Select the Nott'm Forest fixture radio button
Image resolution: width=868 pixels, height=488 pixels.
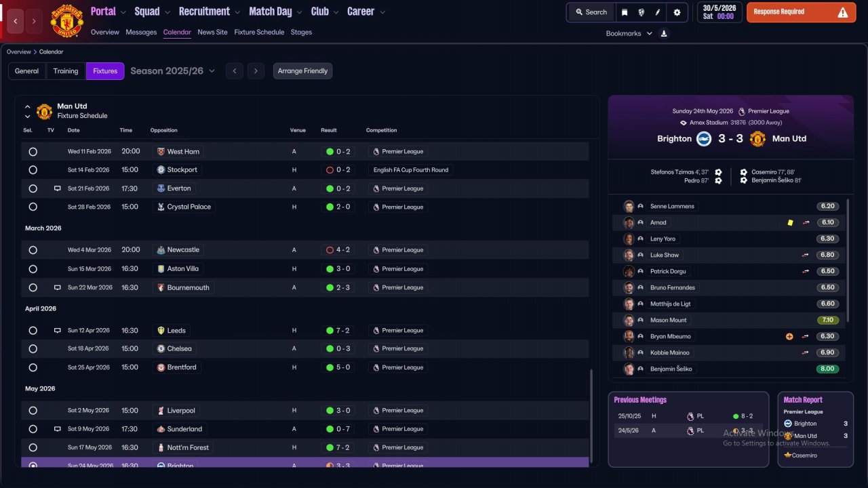coord(33,447)
